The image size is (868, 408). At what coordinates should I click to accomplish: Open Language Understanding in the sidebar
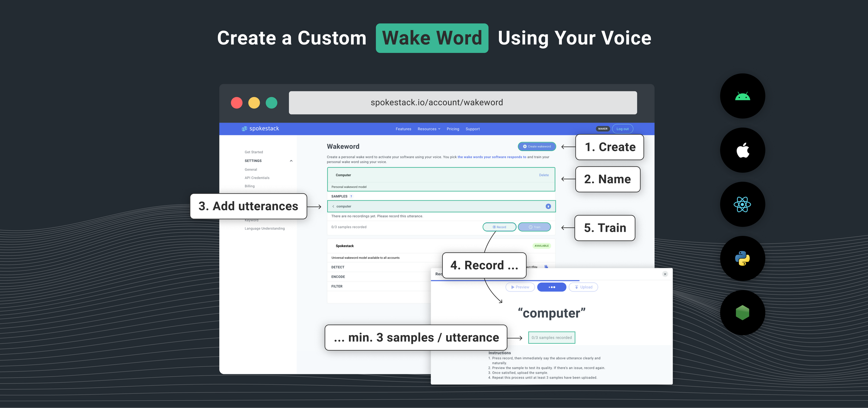[265, 229]
